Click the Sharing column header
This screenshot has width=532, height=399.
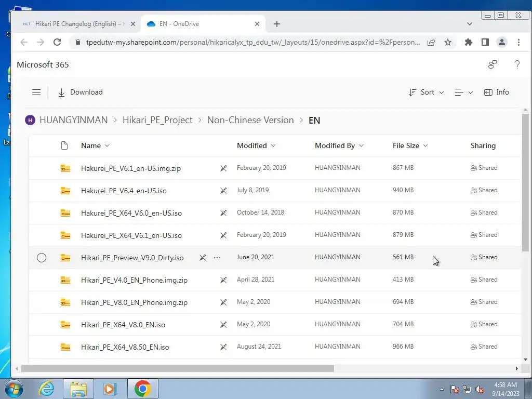coord(483,145)
